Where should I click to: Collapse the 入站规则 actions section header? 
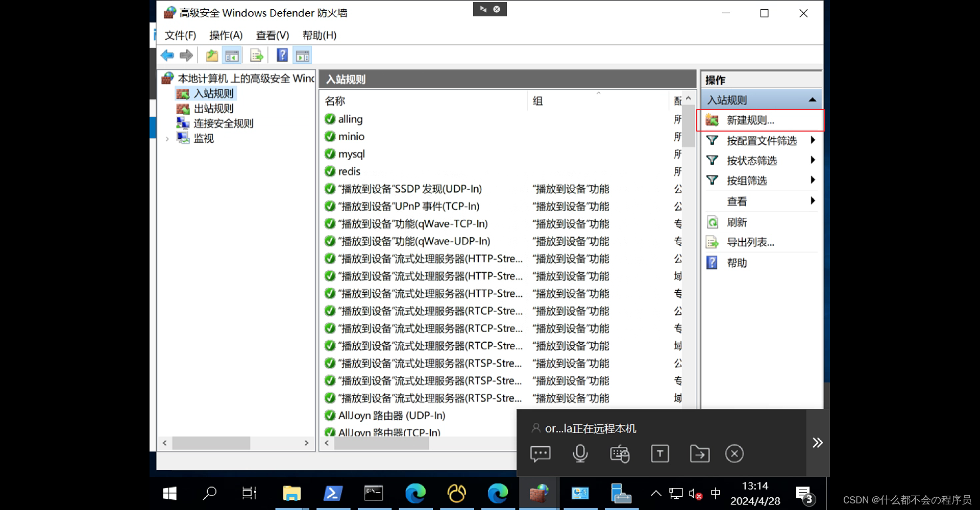click(812, 100)
